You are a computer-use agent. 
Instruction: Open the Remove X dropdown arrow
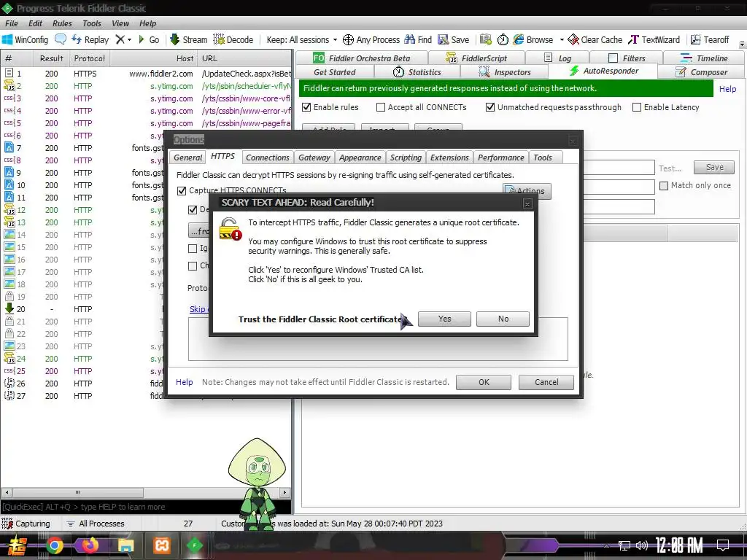coord(129,40)
